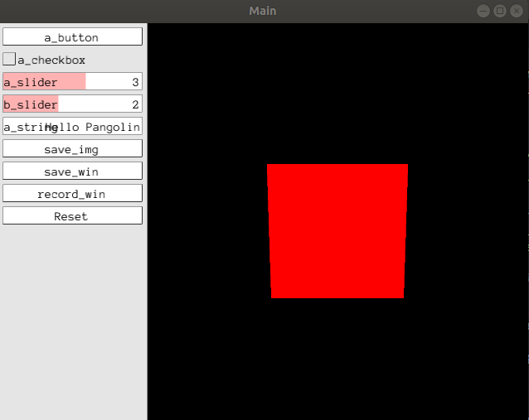Click the Main title bar text

click(263, 11)
